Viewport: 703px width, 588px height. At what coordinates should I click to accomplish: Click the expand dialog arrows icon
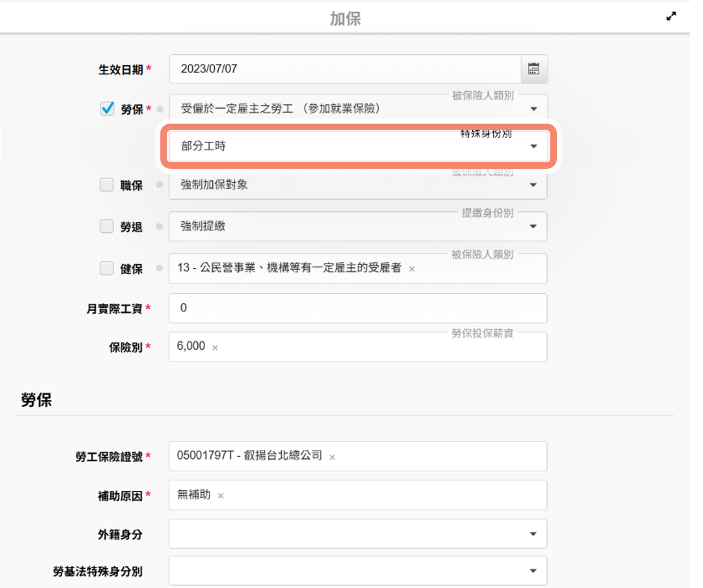pyautogui.click(x=671, y=17)
